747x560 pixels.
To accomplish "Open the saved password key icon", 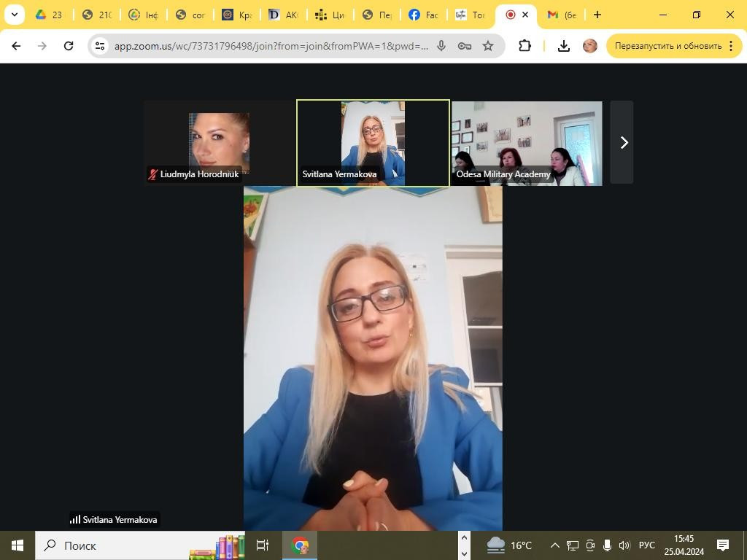I will point(465,46).
